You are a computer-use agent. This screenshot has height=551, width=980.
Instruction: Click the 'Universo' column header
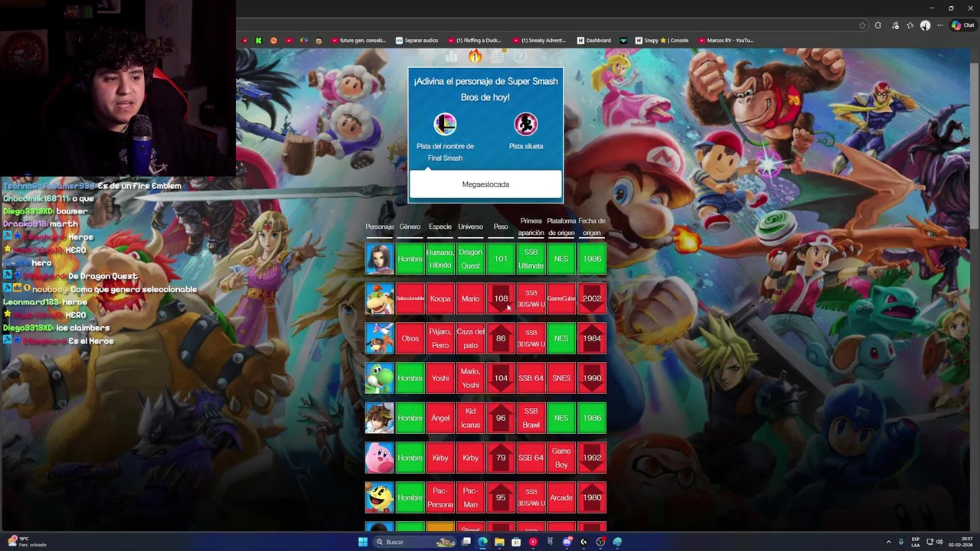click(470, 227)
